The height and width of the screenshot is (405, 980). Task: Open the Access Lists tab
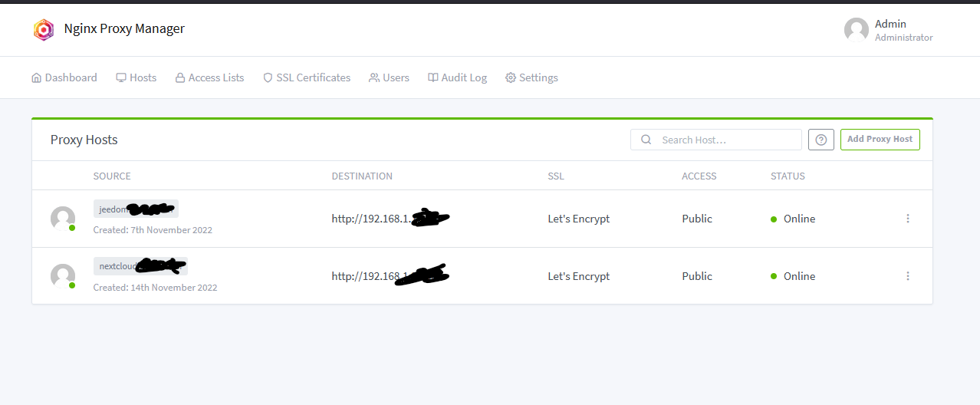(x=209, y=77)
